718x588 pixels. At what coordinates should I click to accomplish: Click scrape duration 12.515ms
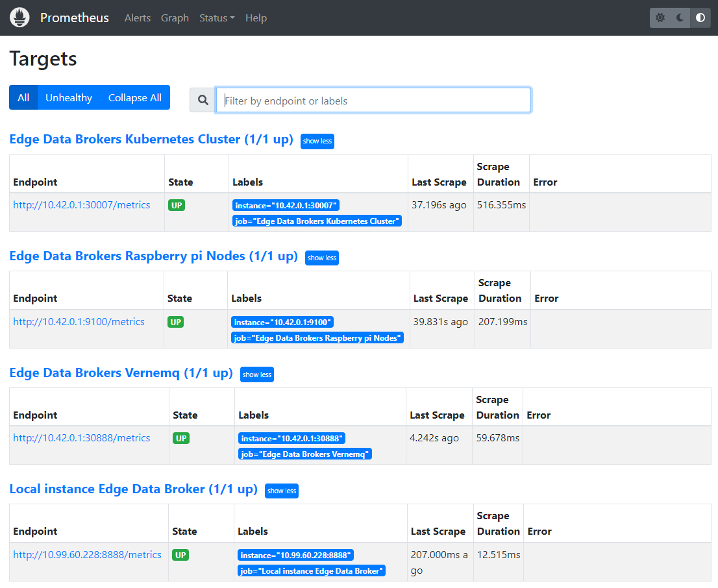(x=499, y=554)
